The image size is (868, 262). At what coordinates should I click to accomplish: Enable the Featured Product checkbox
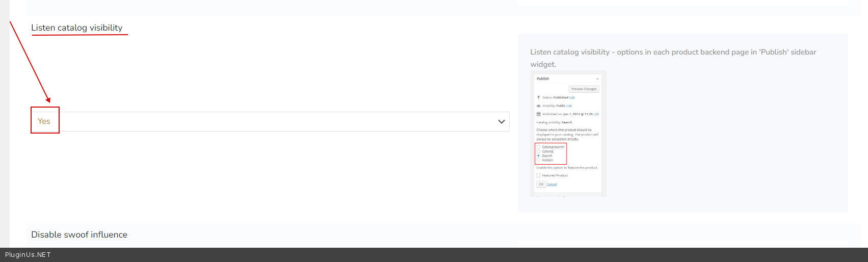[x=538, y=175]
